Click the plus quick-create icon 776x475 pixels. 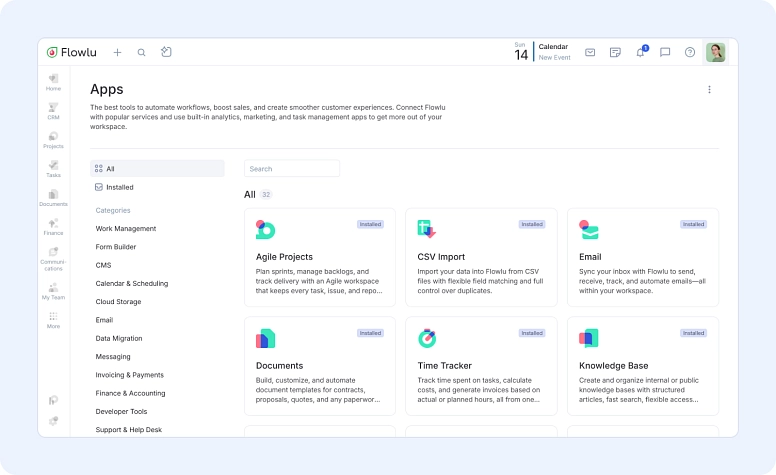click(x=117, y=52)
